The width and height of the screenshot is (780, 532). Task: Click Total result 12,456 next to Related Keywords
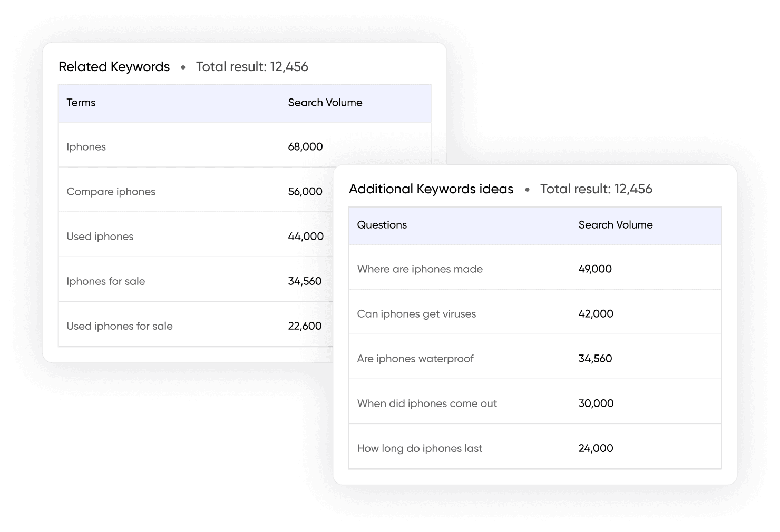click(252, 66)
